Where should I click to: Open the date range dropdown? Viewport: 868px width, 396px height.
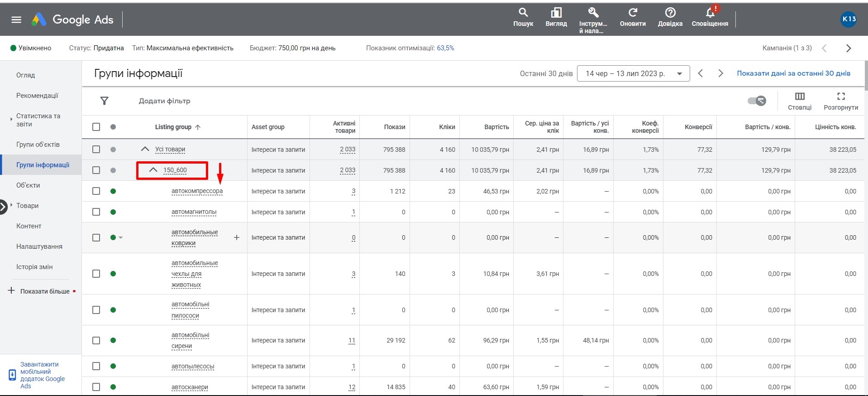(x=633, y=73)
